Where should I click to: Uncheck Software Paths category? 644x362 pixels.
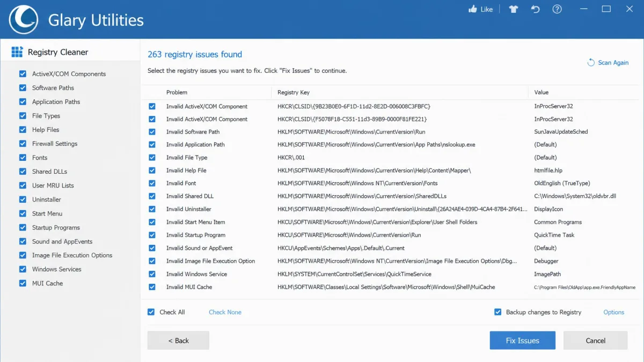(23, 87)
